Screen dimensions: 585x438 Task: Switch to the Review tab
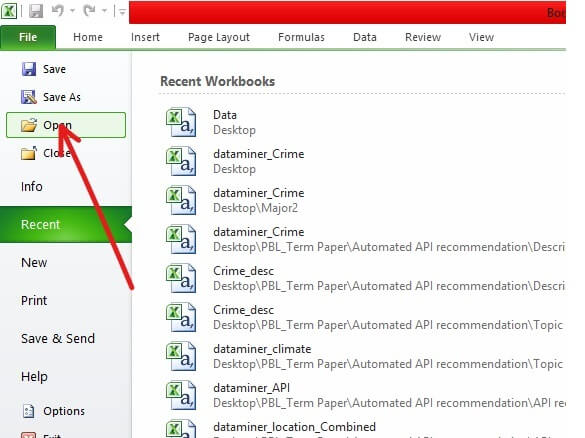423,37
